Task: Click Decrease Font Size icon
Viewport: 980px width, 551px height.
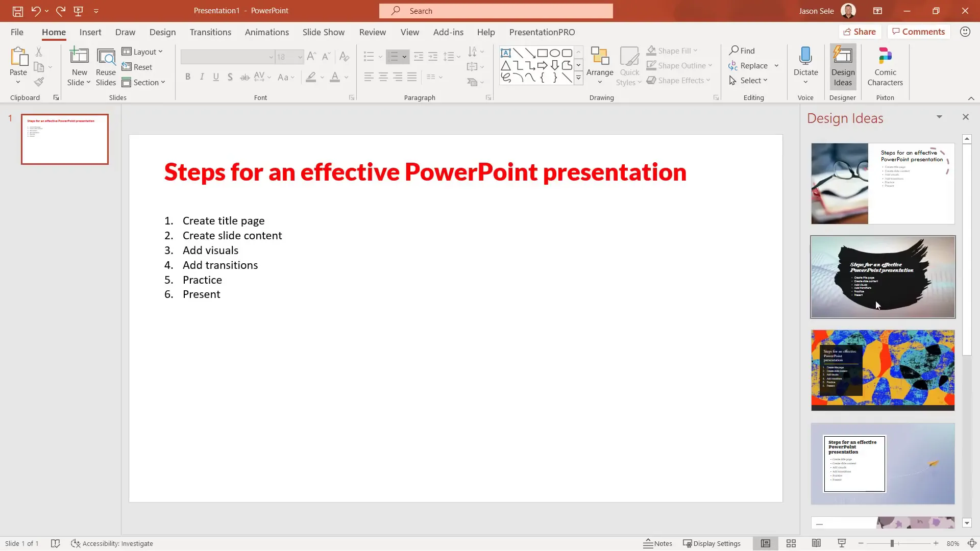Action: click(x=326, y=56)
